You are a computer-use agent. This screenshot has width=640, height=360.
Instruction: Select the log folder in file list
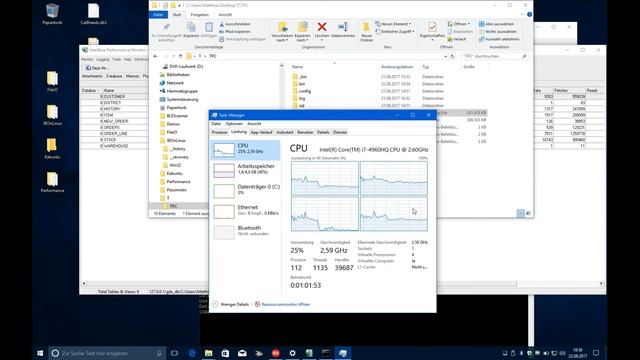click(302, 98)
